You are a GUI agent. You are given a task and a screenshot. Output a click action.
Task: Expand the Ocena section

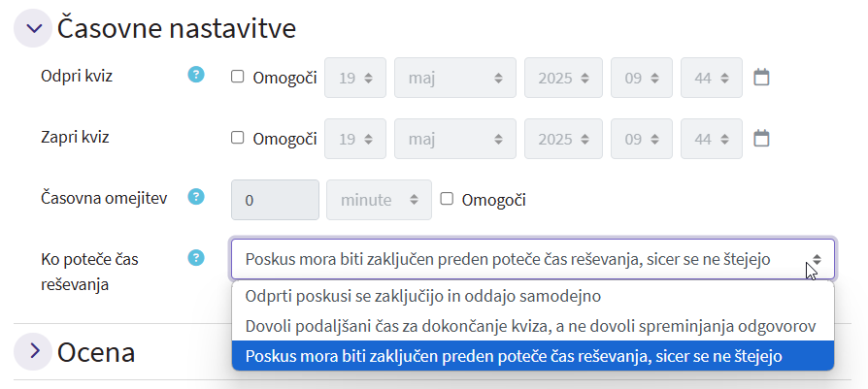click(x=35, y=351)
